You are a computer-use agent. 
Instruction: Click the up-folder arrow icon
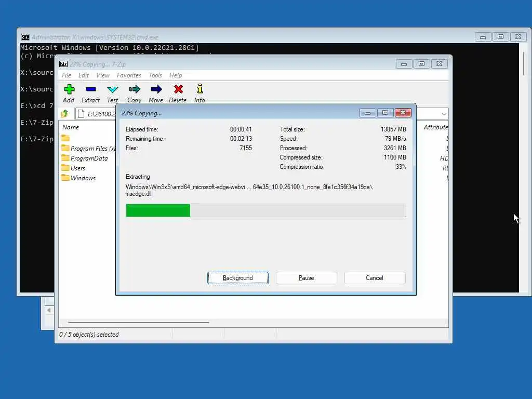point(65,113)
